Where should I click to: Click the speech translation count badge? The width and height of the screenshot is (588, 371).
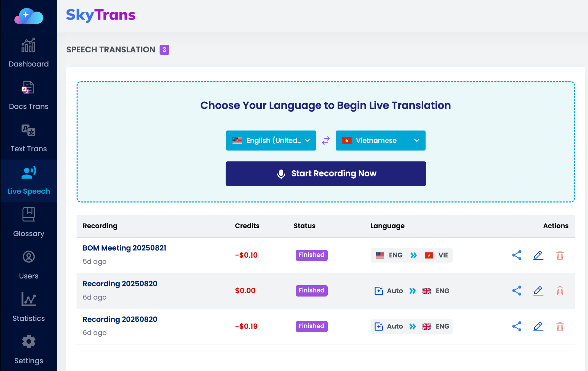[x=164, y=50]
